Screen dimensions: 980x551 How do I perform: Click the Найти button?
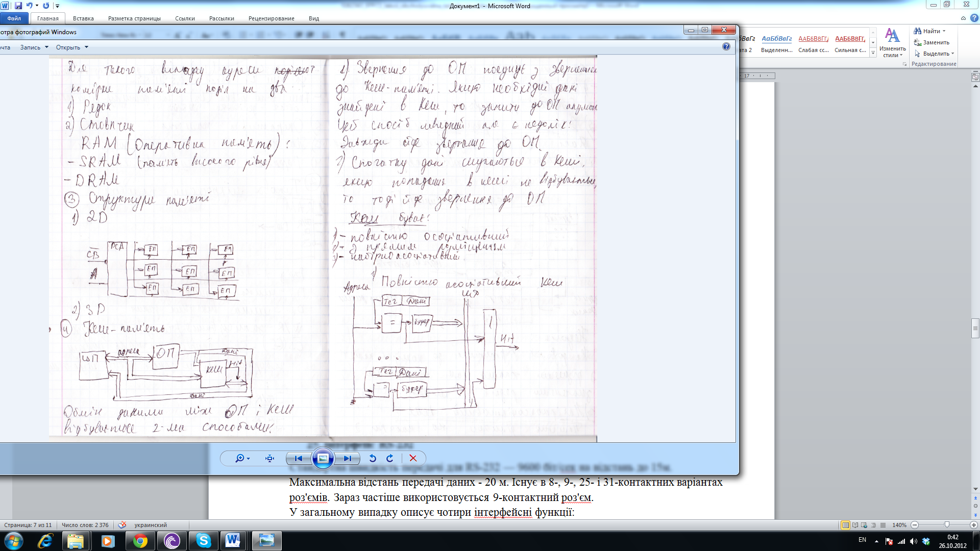(x=927, y=31)
